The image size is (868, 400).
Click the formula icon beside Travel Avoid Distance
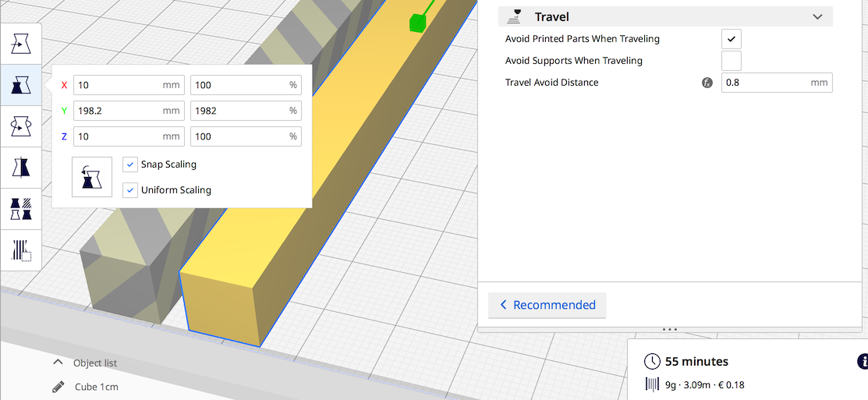point(707,83)
